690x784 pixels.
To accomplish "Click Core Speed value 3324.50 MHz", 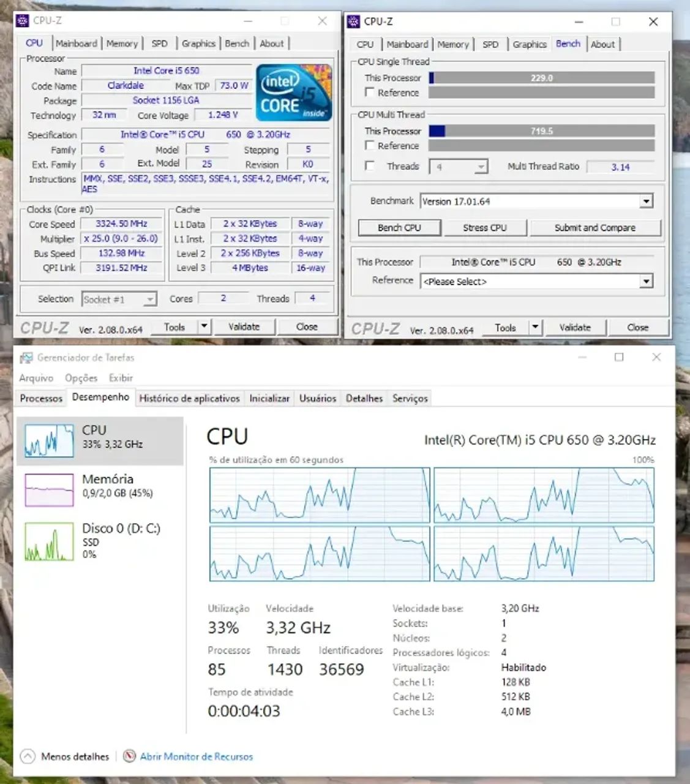I will (x=121, y=224).
